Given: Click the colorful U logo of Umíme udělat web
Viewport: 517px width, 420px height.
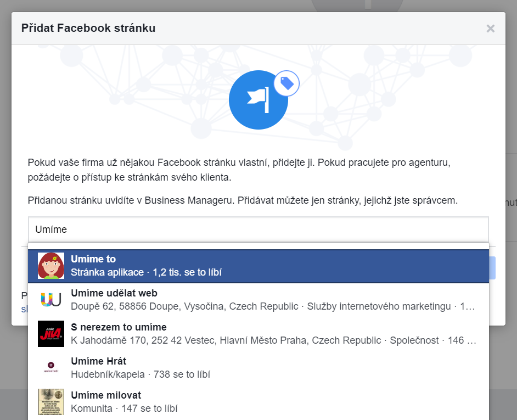Looking at the screenshot, I should [x=51, y=300].
